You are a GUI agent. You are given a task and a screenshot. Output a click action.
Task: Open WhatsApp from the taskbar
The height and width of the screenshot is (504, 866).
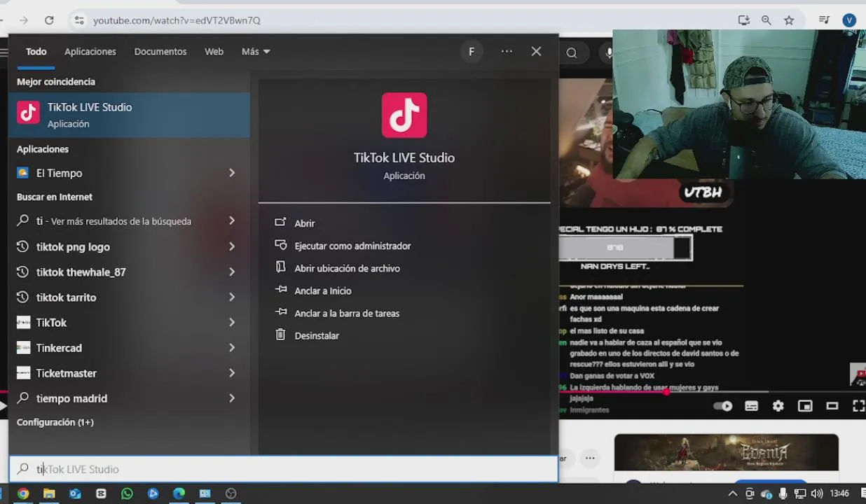[x=127, y=493]
